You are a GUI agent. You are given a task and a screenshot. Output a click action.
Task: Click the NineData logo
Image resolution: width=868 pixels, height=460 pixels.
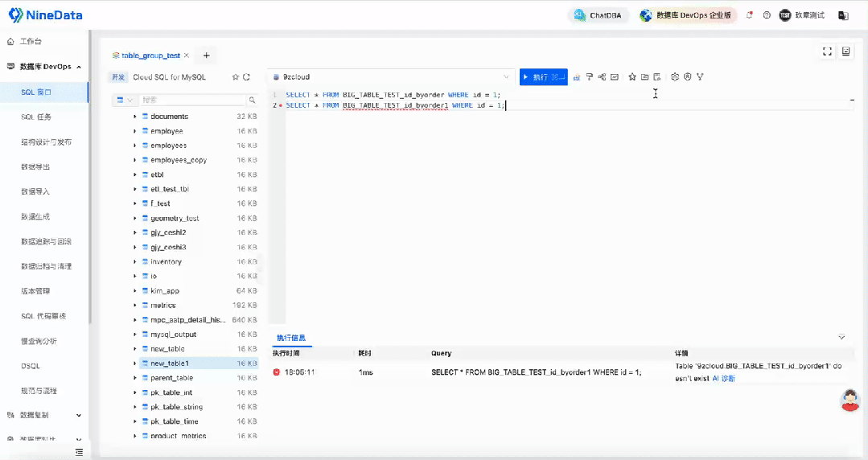[x=45, y=15]
